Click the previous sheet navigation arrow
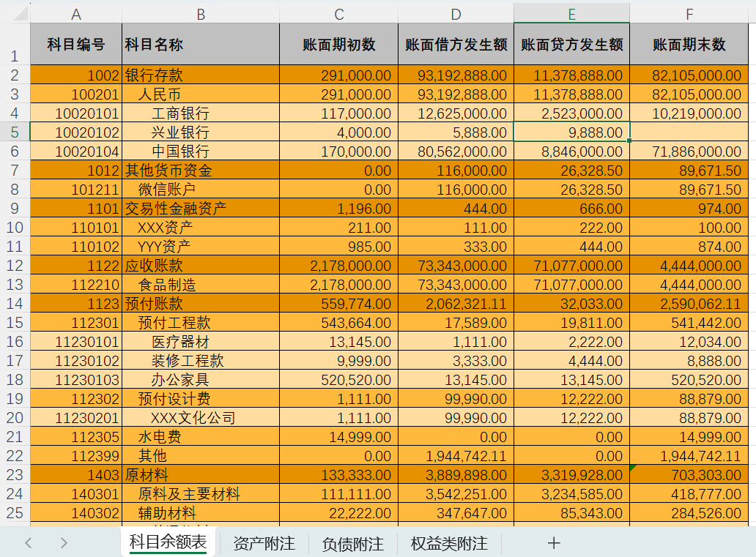 point(28,543)
